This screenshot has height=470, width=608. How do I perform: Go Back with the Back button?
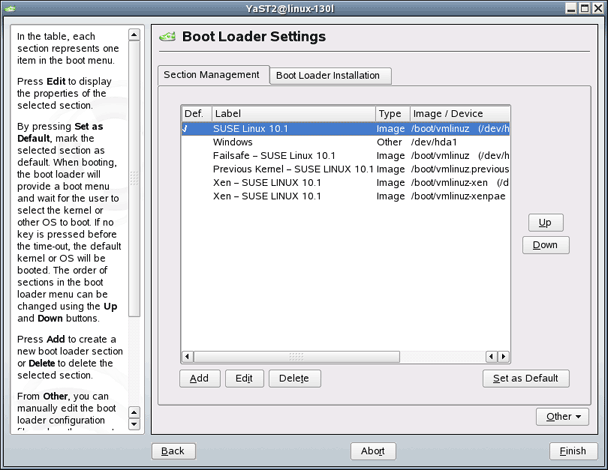(173, 451)
